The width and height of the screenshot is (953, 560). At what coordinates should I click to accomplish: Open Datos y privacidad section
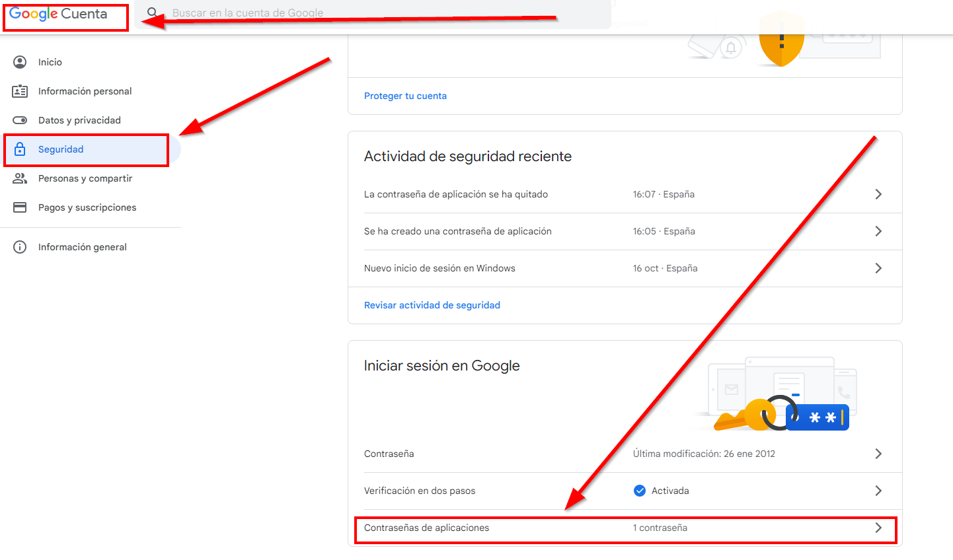(91, 120)
